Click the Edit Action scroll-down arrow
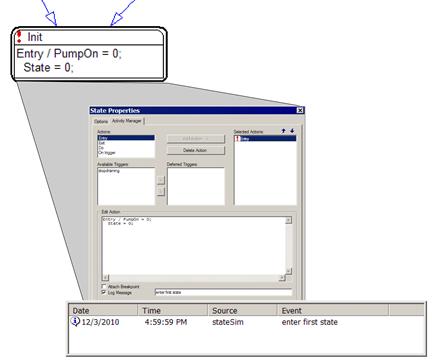Image resolution: width=432 pixels, height=362 pixels. [289, 271]
